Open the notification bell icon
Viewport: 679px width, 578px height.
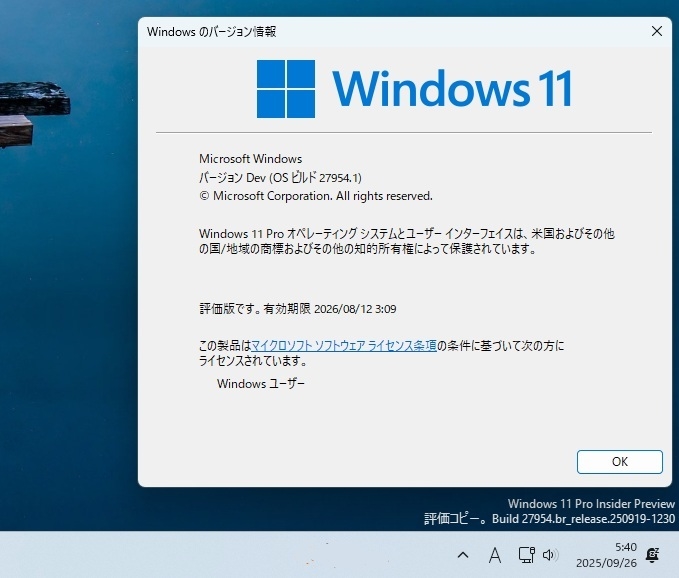click(652, 555)
